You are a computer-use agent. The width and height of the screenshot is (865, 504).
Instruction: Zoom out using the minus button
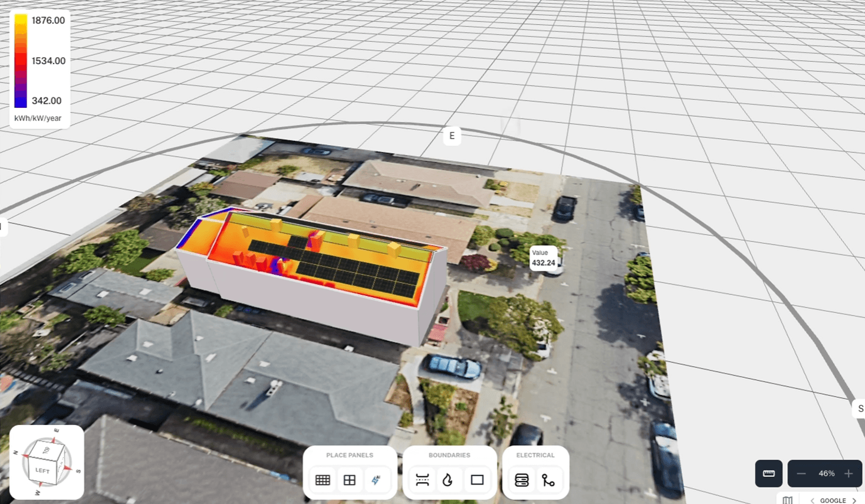802,473
